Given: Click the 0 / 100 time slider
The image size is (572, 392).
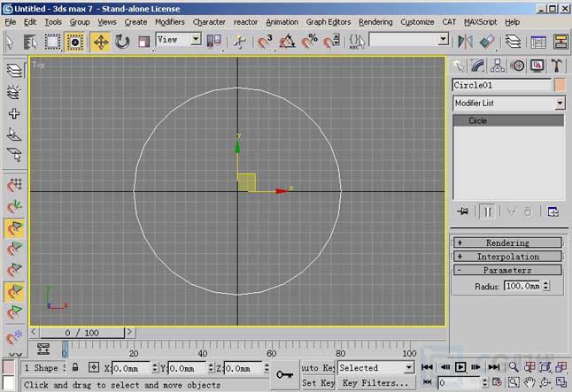Looking at the screenshot, I should pyautogui.click(x=82, y=333).
